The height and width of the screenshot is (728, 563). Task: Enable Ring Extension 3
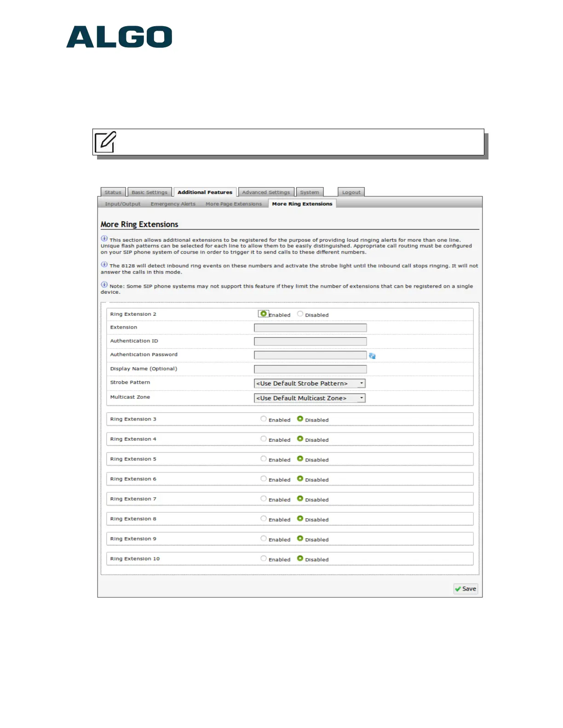pos(264,419)
